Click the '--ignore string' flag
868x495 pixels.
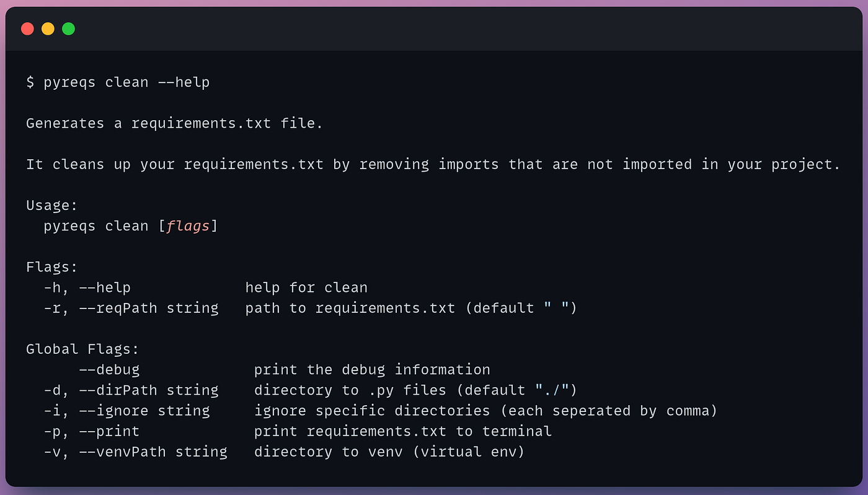pyautogui.click(x=144, y=411)
